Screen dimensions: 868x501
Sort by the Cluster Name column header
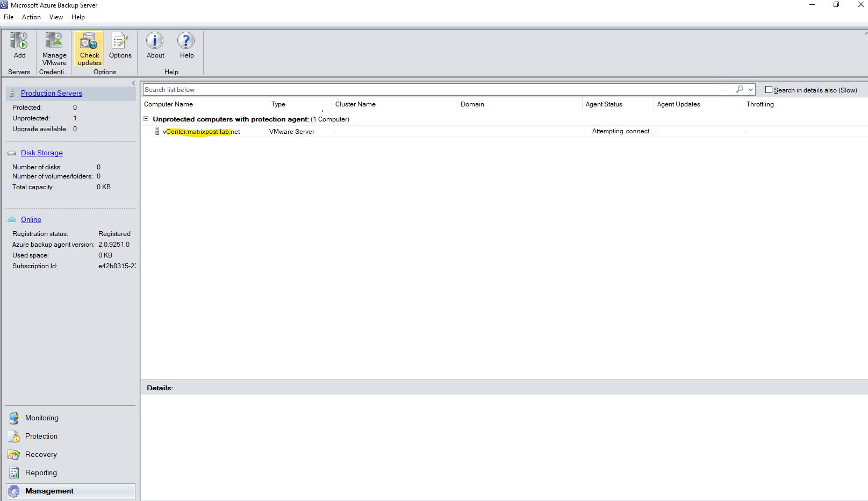pyautogui.click(x=394, y=104)
